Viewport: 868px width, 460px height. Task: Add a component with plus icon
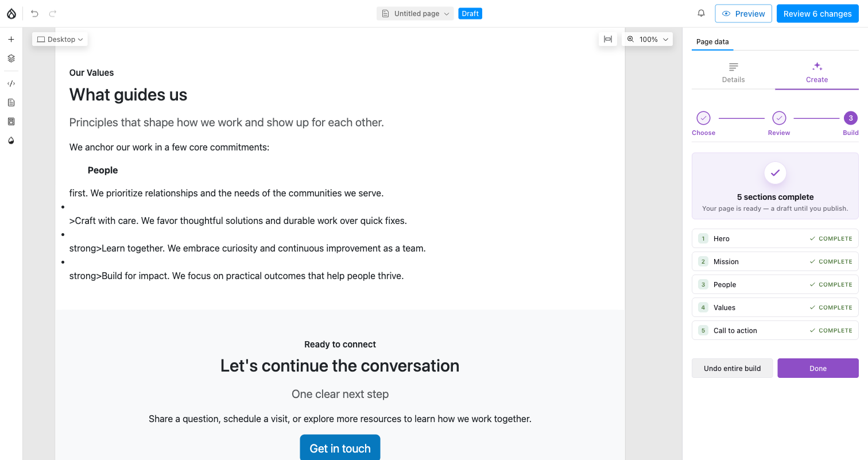tap(11, 40)
